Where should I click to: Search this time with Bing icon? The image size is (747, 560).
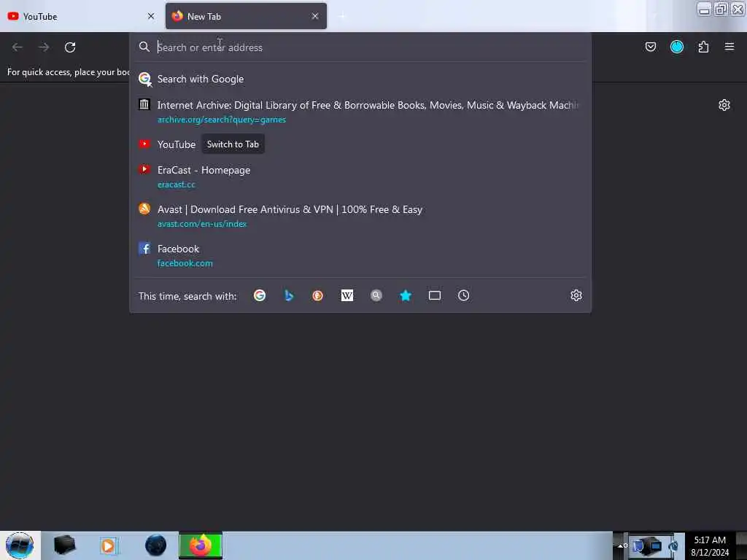click(289, 296)
